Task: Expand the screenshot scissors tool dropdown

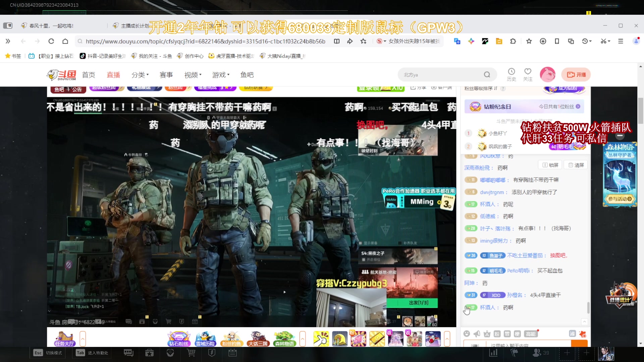Action: (x=609, y=41)
